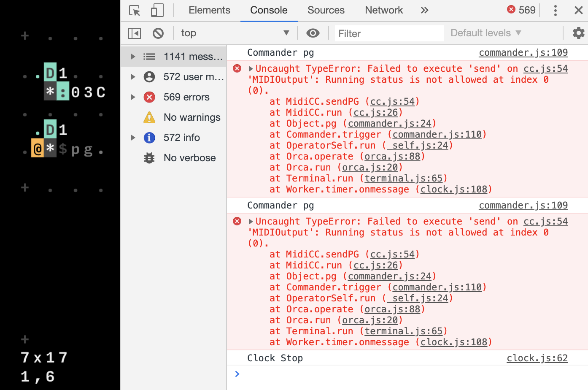Open the Network panel
The image size is (588, 390).
coord(383,10)
